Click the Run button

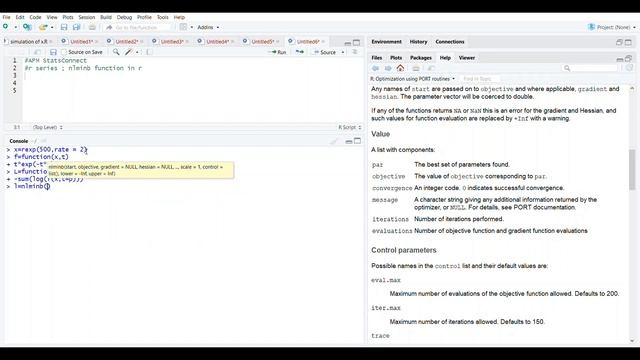[278, 52]
